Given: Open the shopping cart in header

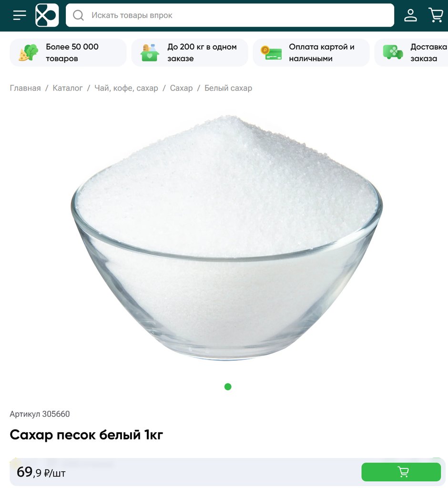Looking at the screenshot, I should pyautogui.click(x=436, y=15).
